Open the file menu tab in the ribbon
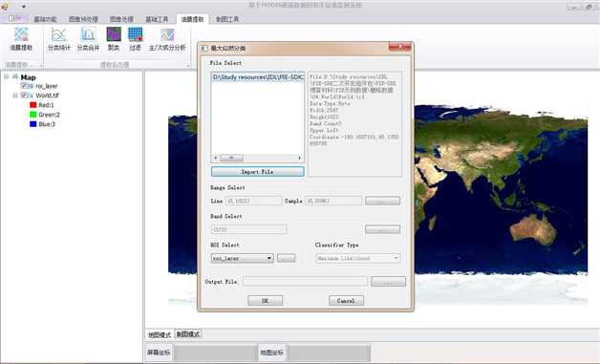The image size is (600, 364). pos(13,18)
